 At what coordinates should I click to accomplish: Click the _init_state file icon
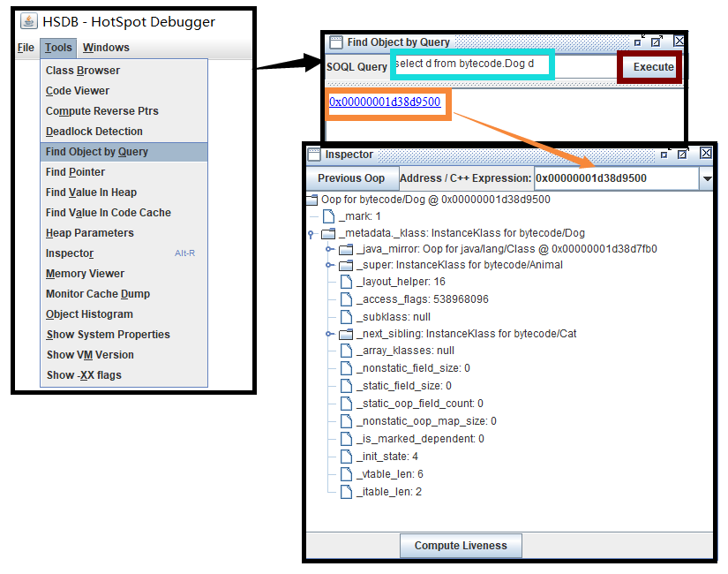(x=347, y=457)
